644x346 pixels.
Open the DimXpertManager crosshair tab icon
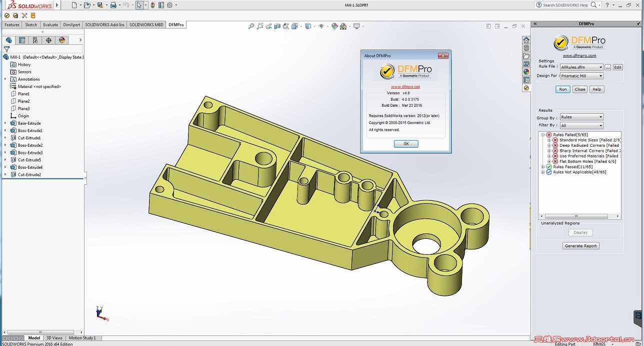(x=48, y=40)
